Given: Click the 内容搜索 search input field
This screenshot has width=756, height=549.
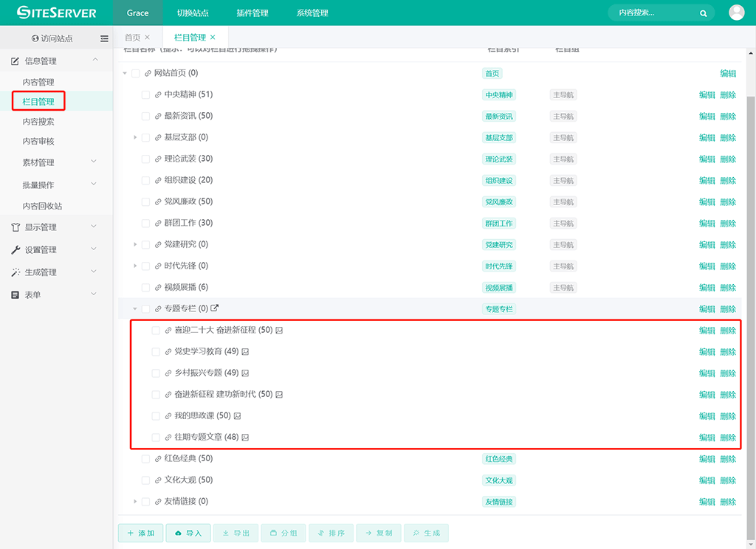Looking at the screenshot, I should tap(653, 13).
